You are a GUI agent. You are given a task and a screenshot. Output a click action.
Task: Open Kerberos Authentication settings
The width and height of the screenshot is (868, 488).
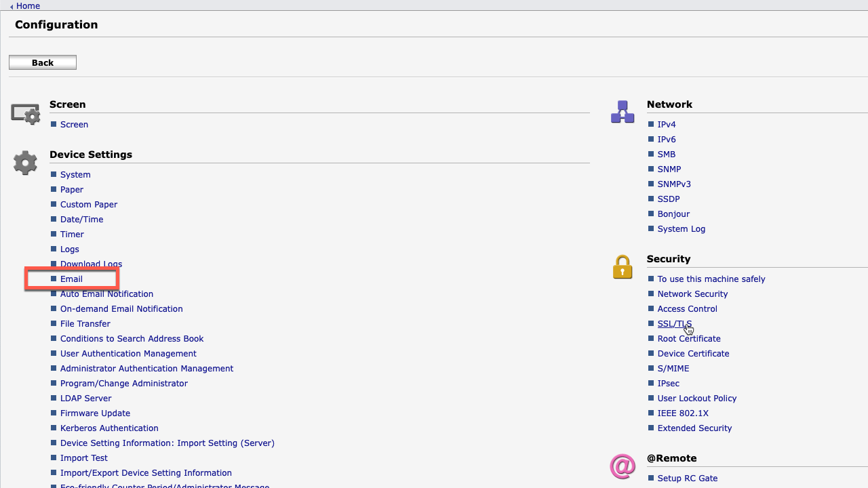tap(109, 428)
